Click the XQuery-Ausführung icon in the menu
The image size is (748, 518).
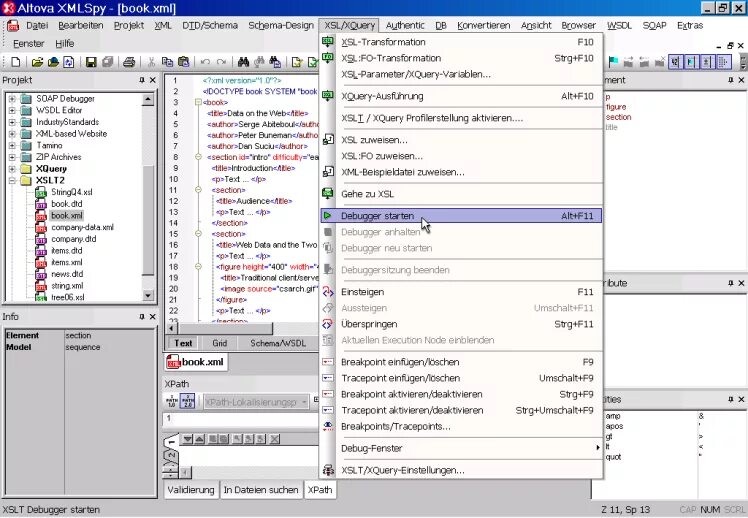click(328, 96)
